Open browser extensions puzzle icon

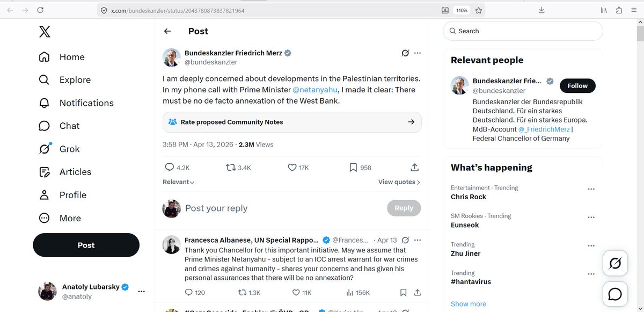click(619, 10)
